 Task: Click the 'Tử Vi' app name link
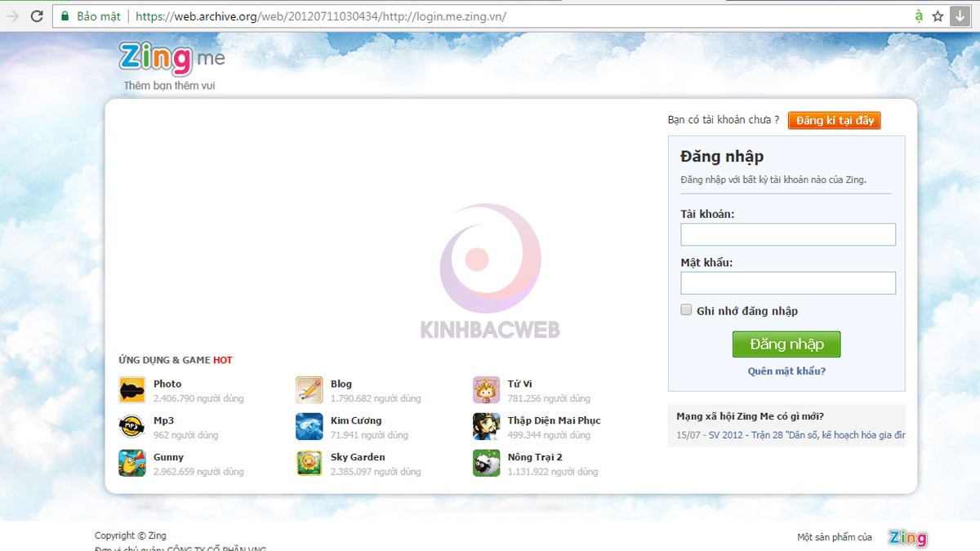point(519,384)
